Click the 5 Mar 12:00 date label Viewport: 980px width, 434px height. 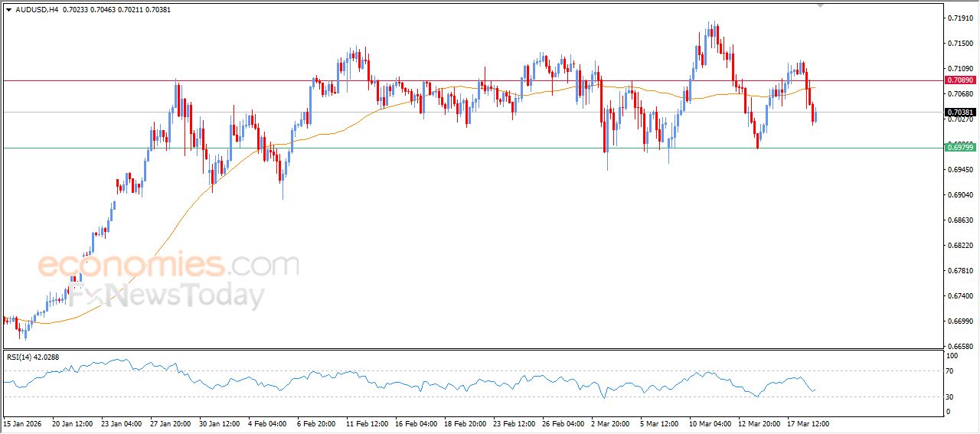[660, 423]
